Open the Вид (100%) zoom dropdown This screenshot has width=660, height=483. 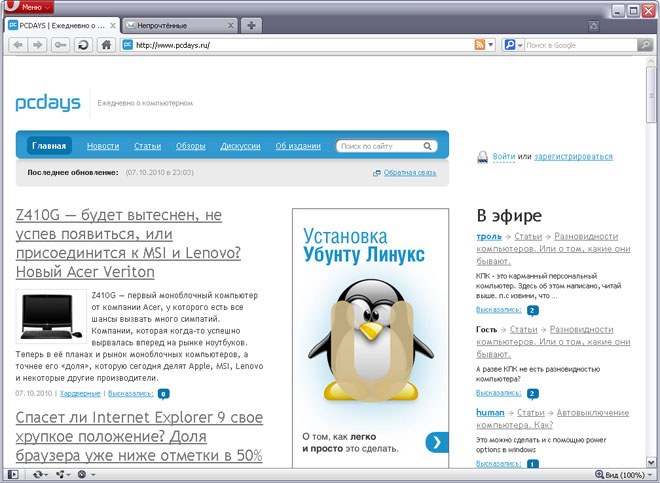tap(623, 475)
